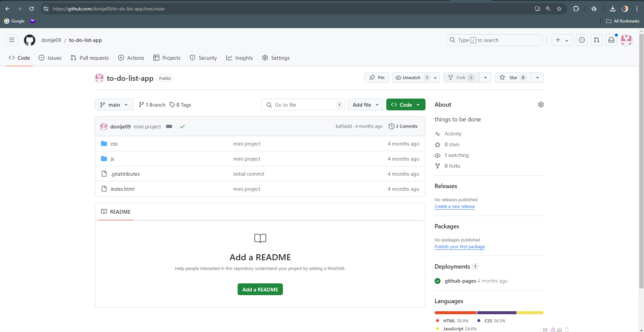
Task: Open the 2 Commits history link
Action: coord(403,126)
